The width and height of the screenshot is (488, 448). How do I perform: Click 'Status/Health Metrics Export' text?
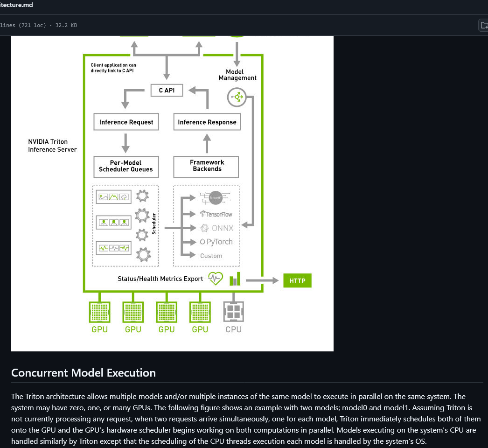160,279
